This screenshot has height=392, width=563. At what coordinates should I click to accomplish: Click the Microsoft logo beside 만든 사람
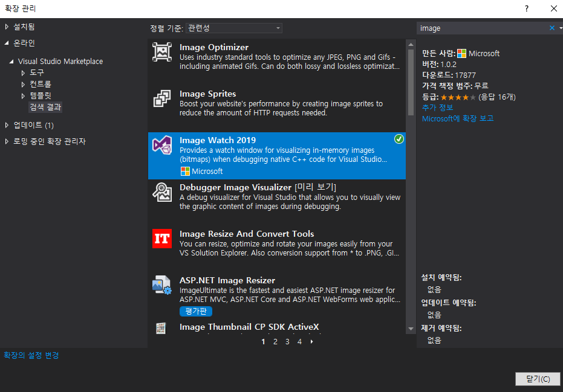click(x=462, y=53)
